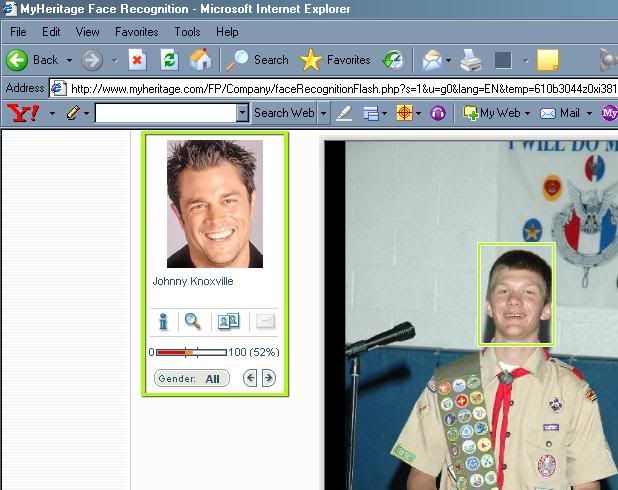This screenshot has width=618, height=490.
Task: Open the side-by-side photo compare icon
Action: tap(229, 322)
